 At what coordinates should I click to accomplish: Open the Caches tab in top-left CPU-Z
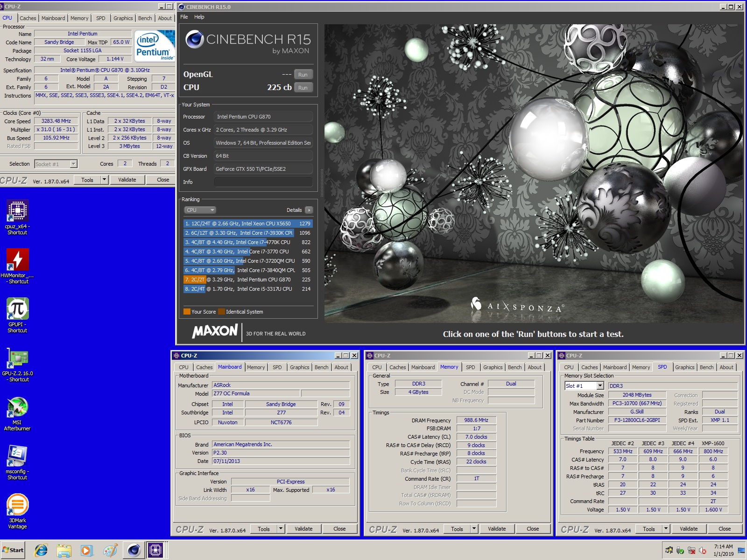(28, 18)
